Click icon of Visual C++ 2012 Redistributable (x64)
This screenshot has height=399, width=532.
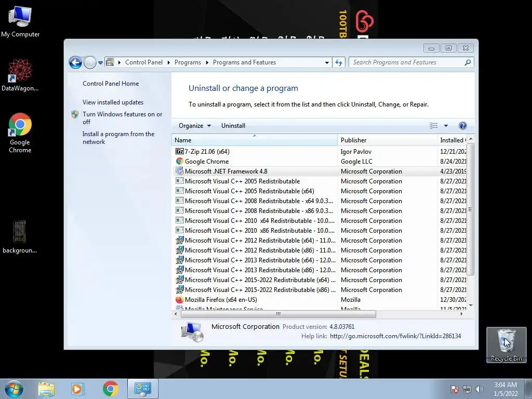pos(179,240)
